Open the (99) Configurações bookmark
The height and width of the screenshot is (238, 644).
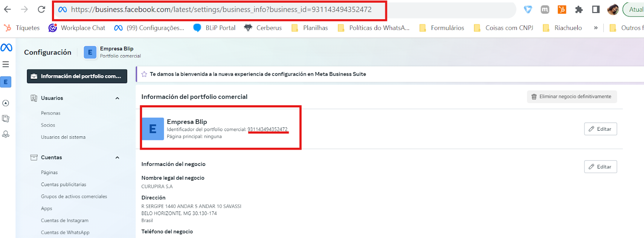149,28
